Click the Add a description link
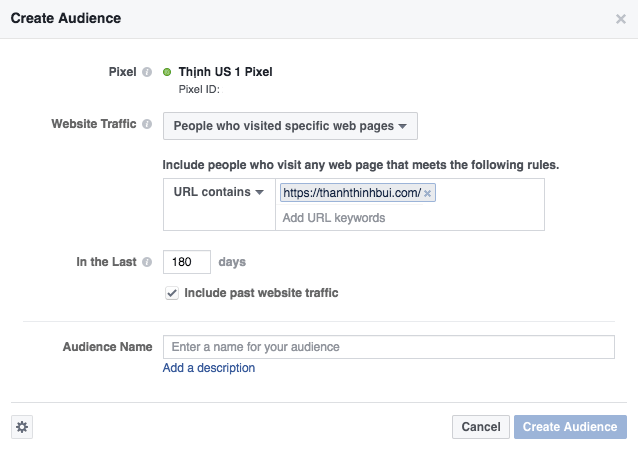Viewport: 638px width, 450px height. click(209, 368)
